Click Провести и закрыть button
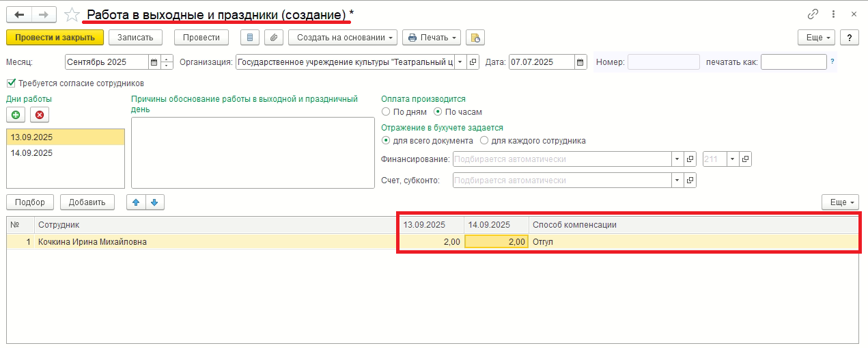868x348 pixels. [x=55, y=38]
